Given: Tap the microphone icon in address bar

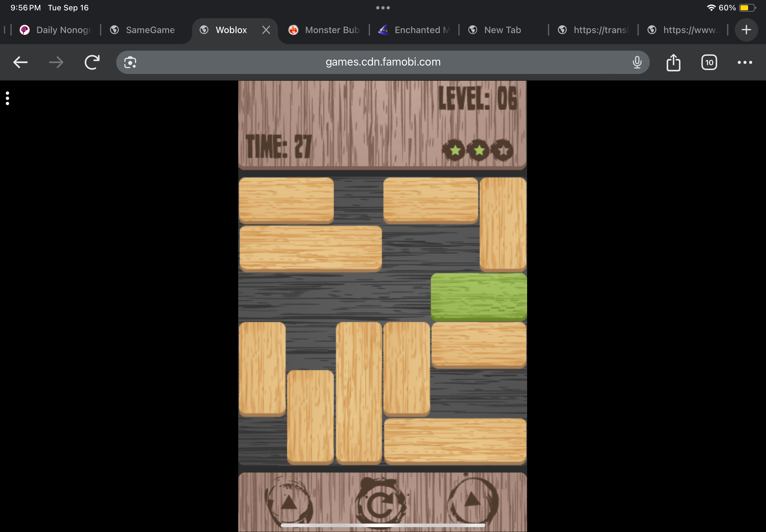Looking at the screenshot, I should tap(637, 62).
